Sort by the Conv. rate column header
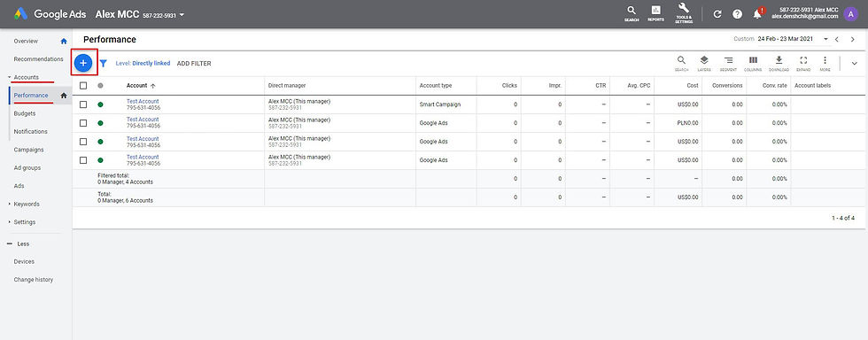Viewport: 868px width, 340px height. tap(775, 86)
